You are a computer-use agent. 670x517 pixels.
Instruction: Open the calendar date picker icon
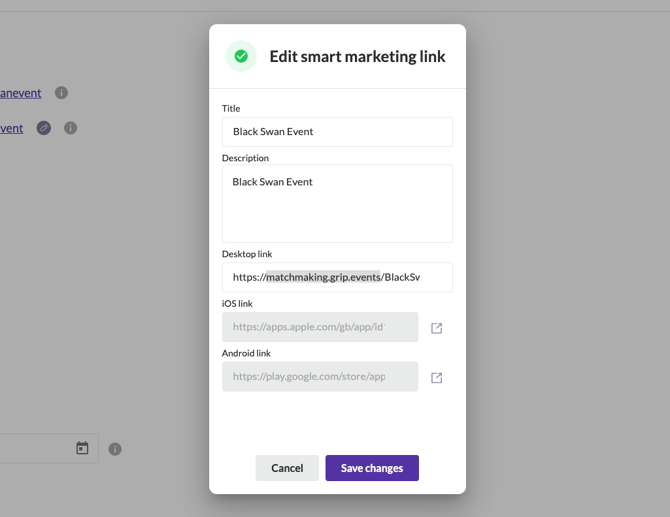82,448
